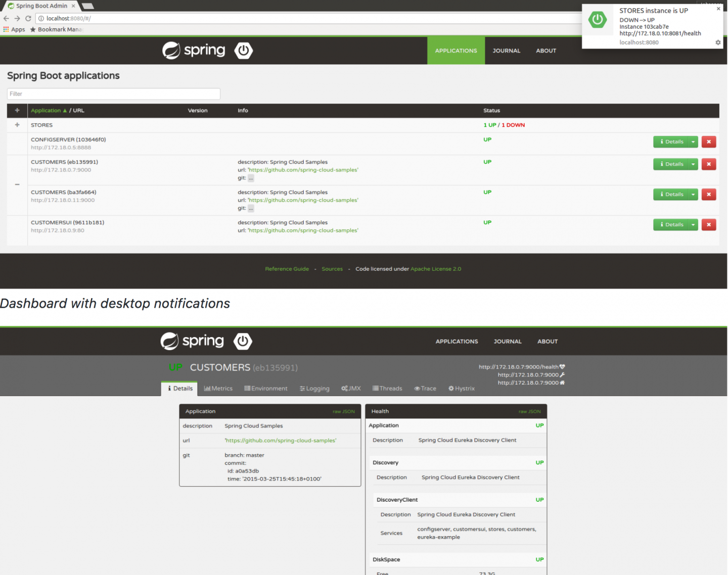728x575 pixels.
Task: View raw JSON in the Health panel
Action: [x=529, y=411]
